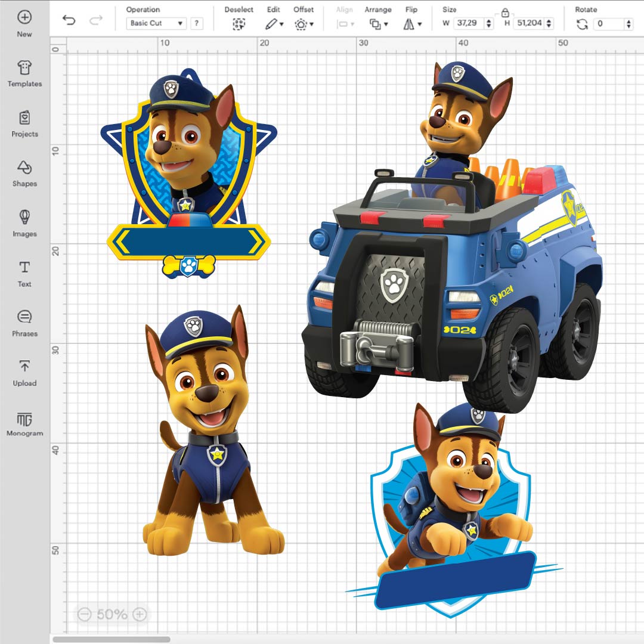Zoom out with the minus icon
The height and width of the screenshot is (644, 644).
[84, 614]
